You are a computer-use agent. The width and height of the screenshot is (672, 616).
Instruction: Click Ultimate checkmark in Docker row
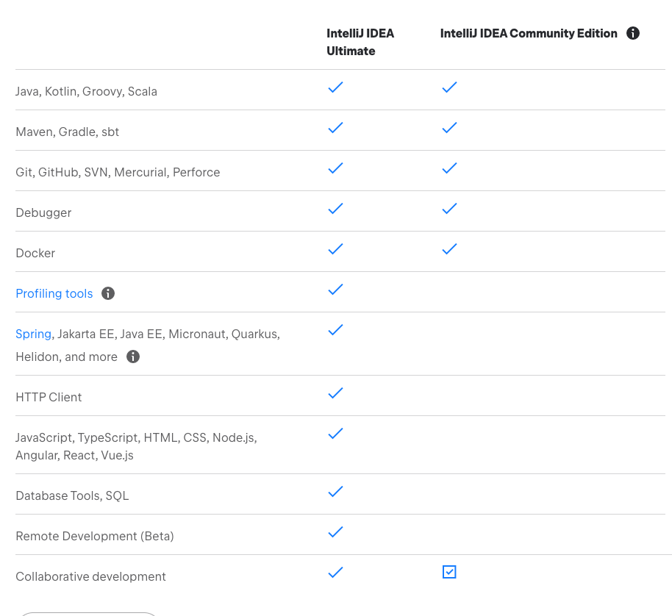[x=335, y=249]
